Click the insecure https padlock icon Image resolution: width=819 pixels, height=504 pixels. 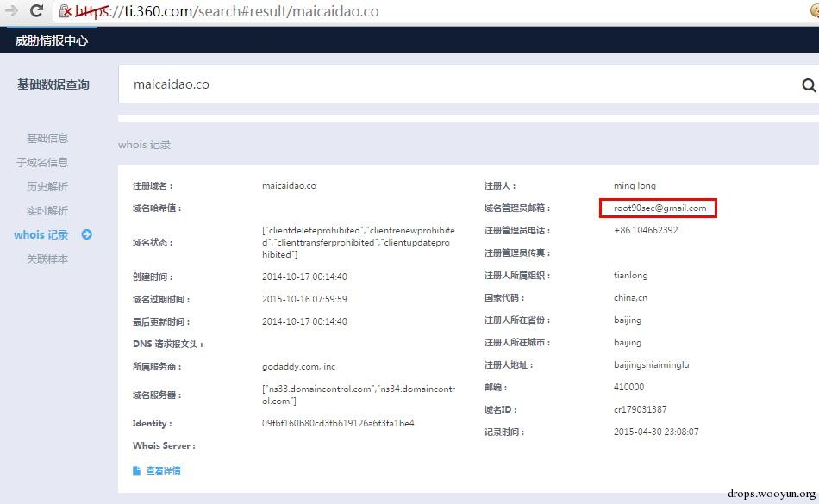65,11
